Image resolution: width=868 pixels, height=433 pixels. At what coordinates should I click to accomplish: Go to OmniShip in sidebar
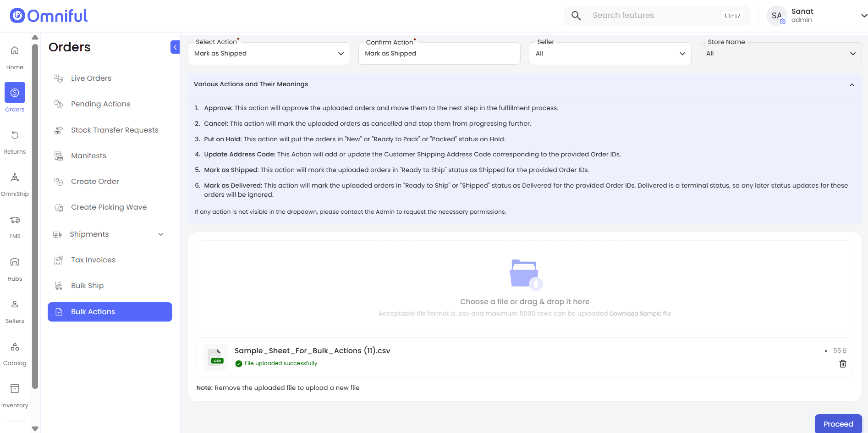[15, 178]
